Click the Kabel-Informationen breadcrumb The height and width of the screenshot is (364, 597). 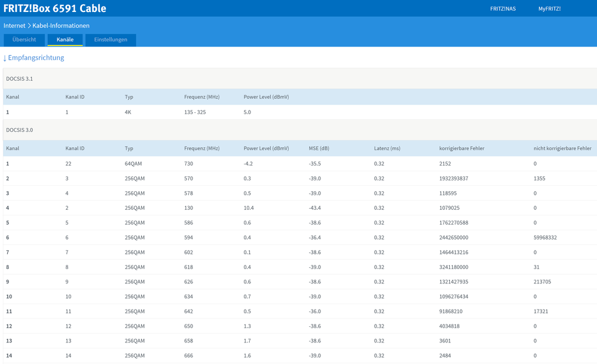coord(61,26)
